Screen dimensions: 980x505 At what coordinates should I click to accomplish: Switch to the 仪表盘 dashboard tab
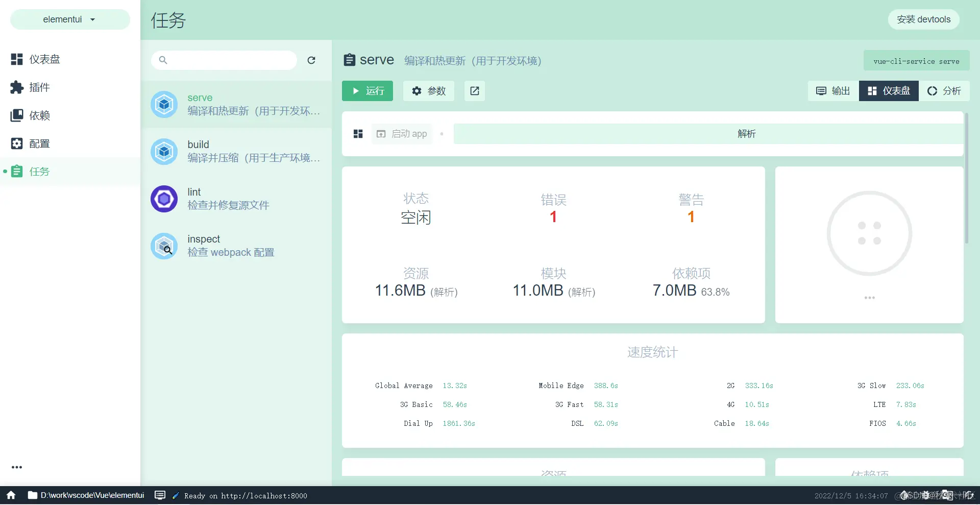pos(889,91)
